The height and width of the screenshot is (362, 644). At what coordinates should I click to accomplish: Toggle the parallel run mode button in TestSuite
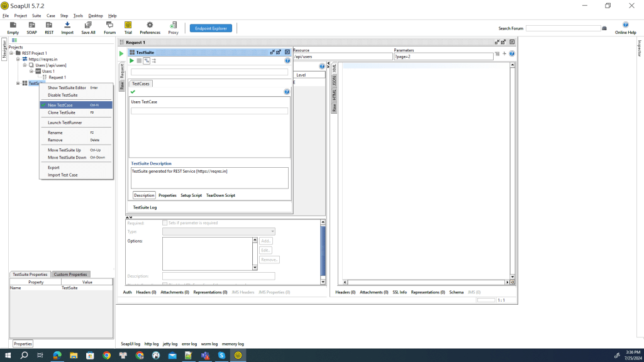point(154,61)
